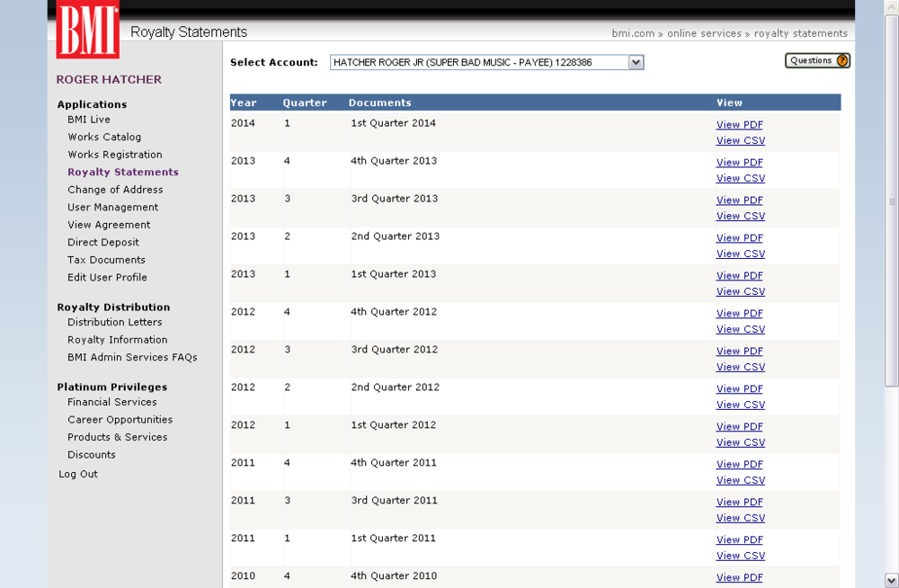This screenshot has width=899, height=588.
Task: Open Works Registration
Action: pyautogui.click(x=115, y=155)
